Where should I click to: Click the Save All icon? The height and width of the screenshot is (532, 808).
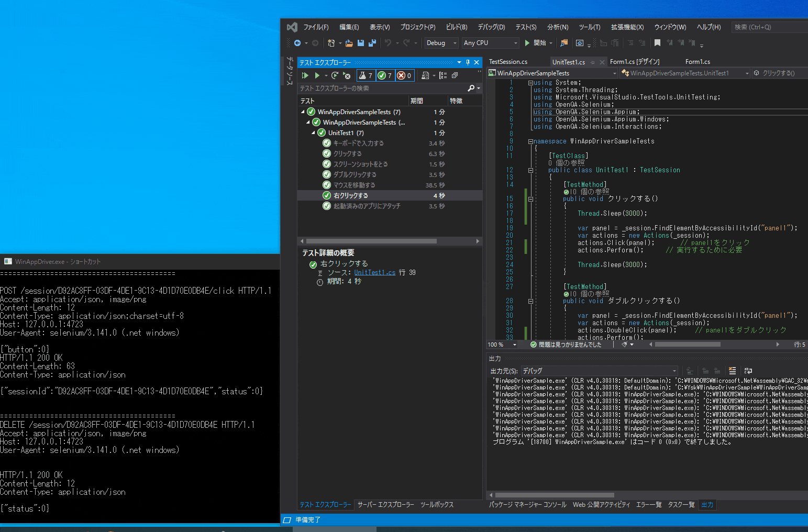[x=373, y=43]
